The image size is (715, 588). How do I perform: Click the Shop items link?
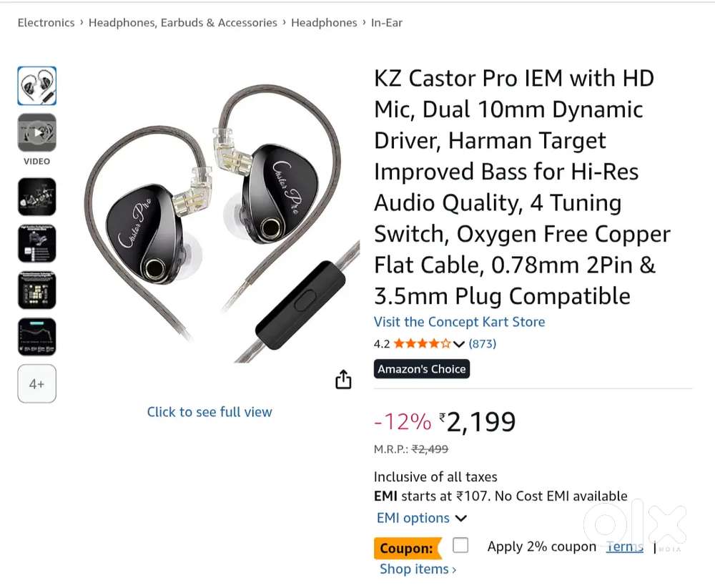point(418,569)
